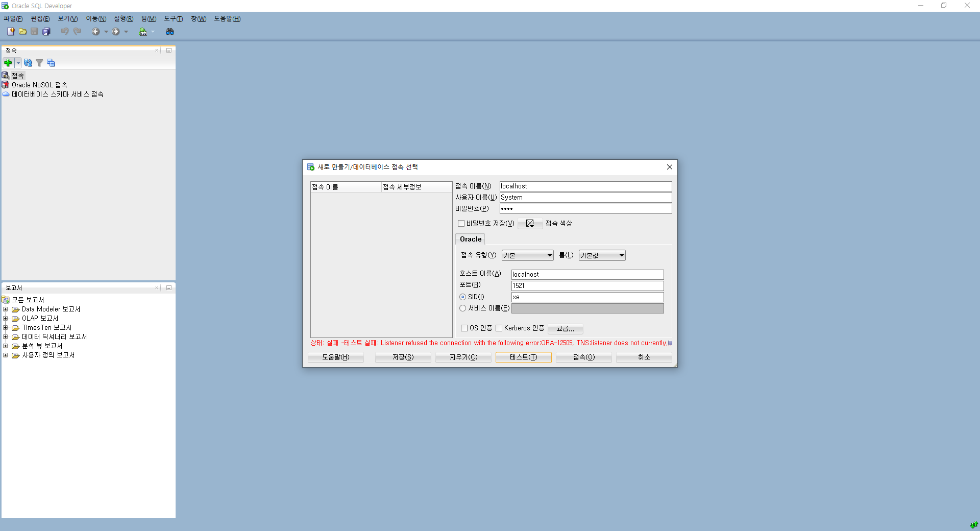Enable the OS 인증 checkbox
This screenshot has width=980, height=531.
point(464,328)
